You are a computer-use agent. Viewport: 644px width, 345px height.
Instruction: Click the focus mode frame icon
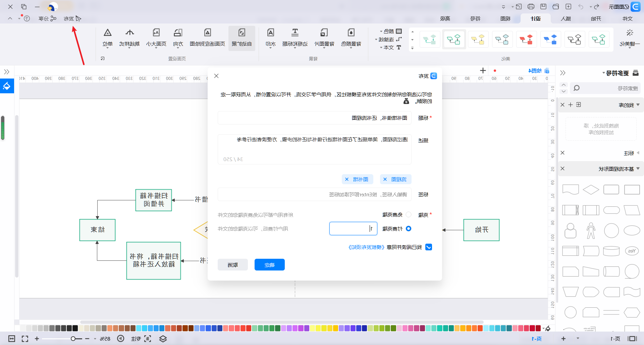(x=148, y=339)
